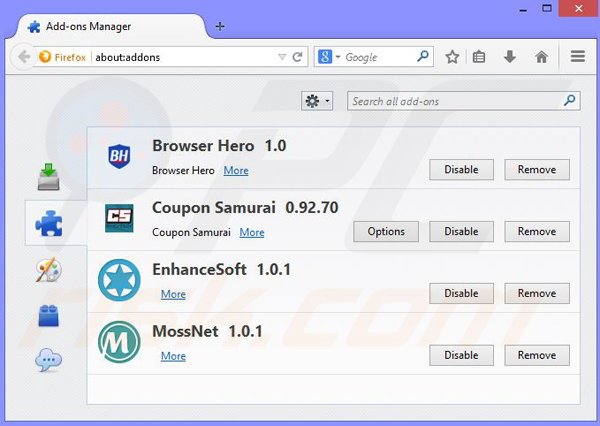The image size is (600, 426).
Task: Focus the Search all add-ons field
Action: point(463,101)
